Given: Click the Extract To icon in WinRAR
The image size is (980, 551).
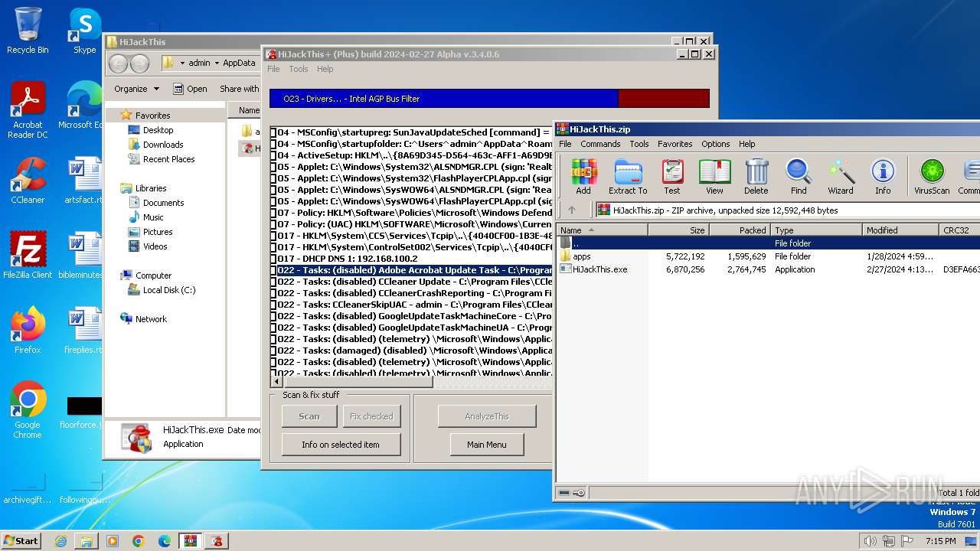Looking at the screenshot, I should tap(628, 177).
